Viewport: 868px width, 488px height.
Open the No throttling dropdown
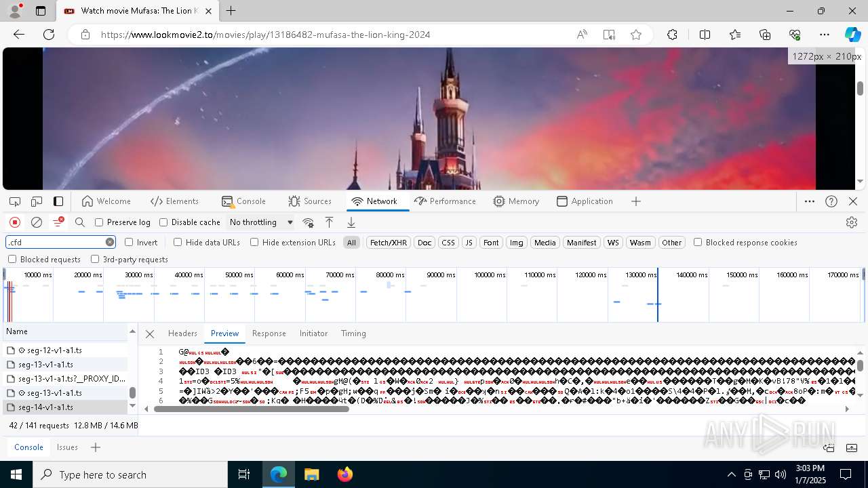click(261, 222)
